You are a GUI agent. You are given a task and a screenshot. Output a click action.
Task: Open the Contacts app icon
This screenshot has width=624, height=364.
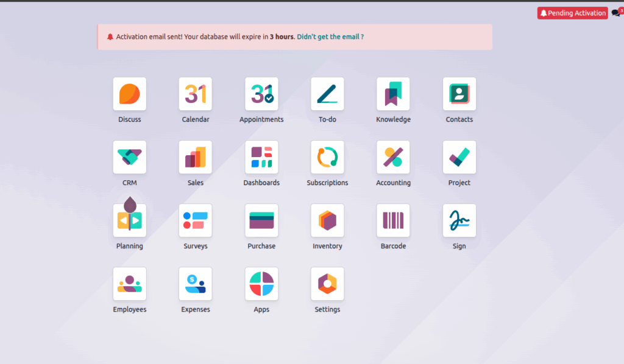[x=459, y=94]
